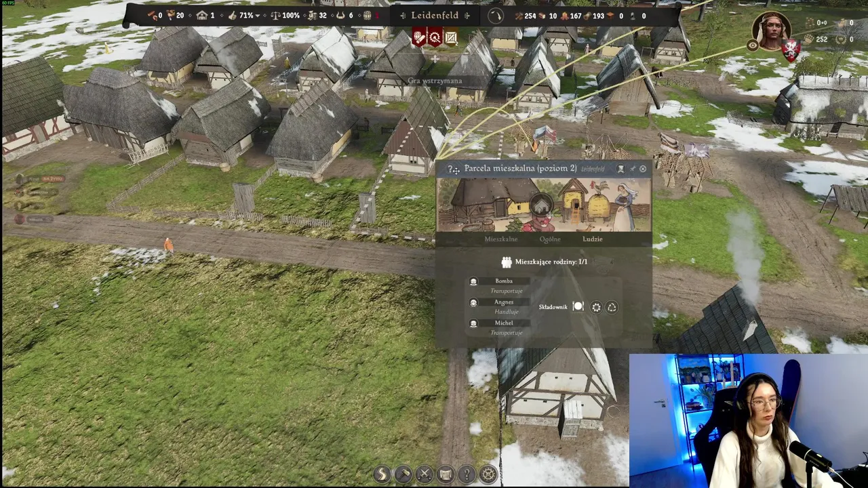The height and width of the screenshot is (488, 868).
Task: Open the road construction tool in bottom toolbar
Action: (x=382, y=474)
